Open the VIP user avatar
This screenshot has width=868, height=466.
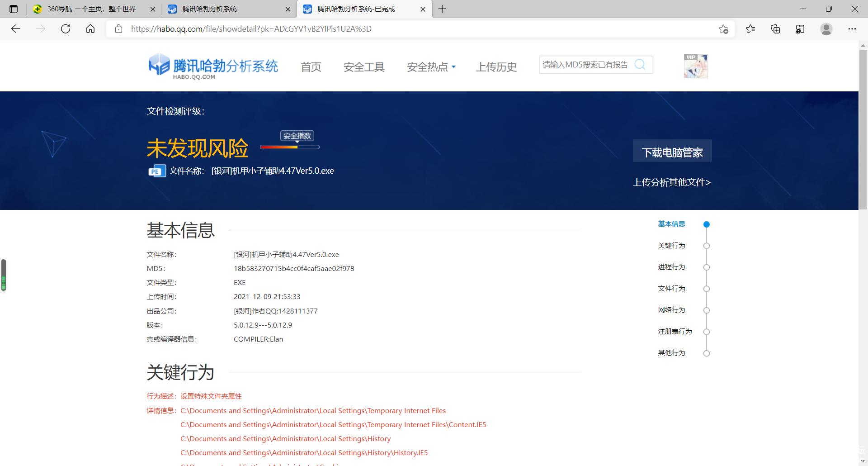695,66
